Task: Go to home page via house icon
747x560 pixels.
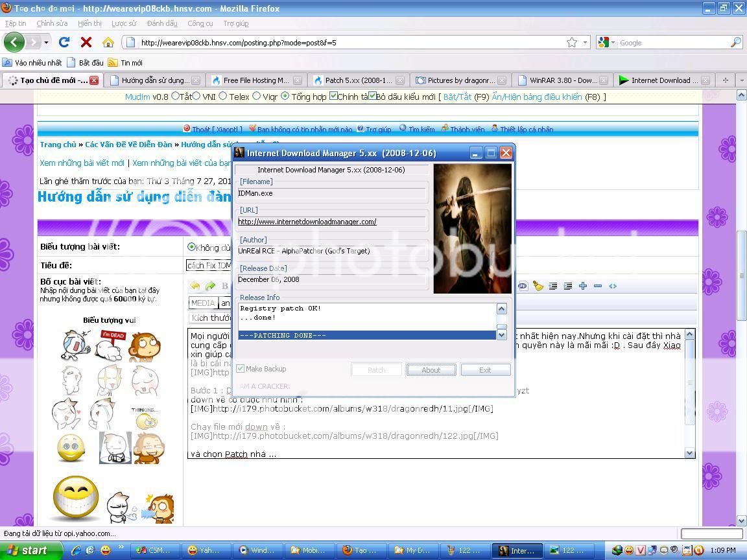Action: (108, 42)
